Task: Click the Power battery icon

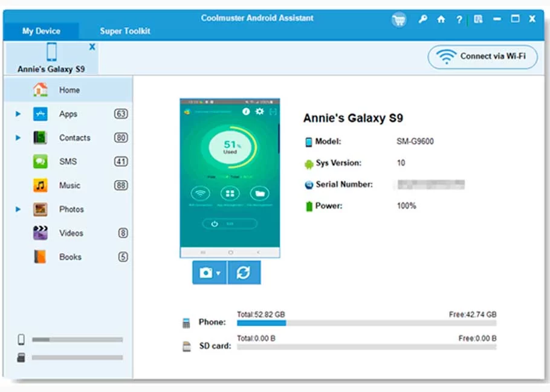Action: click(x=309, y=206)
